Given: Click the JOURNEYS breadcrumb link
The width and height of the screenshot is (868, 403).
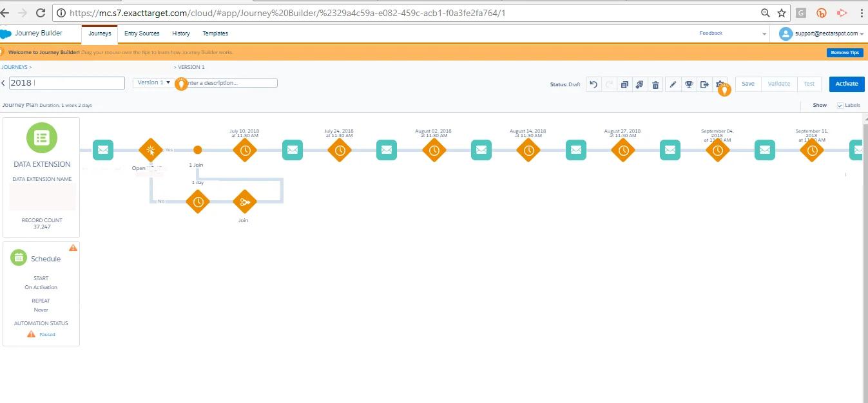Looking at the screenshot, I should 15,67.
